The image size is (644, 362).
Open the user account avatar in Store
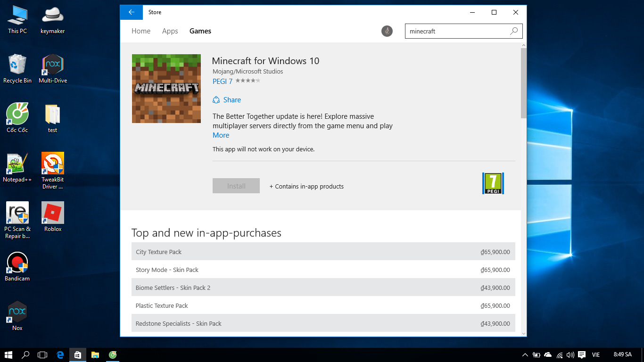[387, 31]
